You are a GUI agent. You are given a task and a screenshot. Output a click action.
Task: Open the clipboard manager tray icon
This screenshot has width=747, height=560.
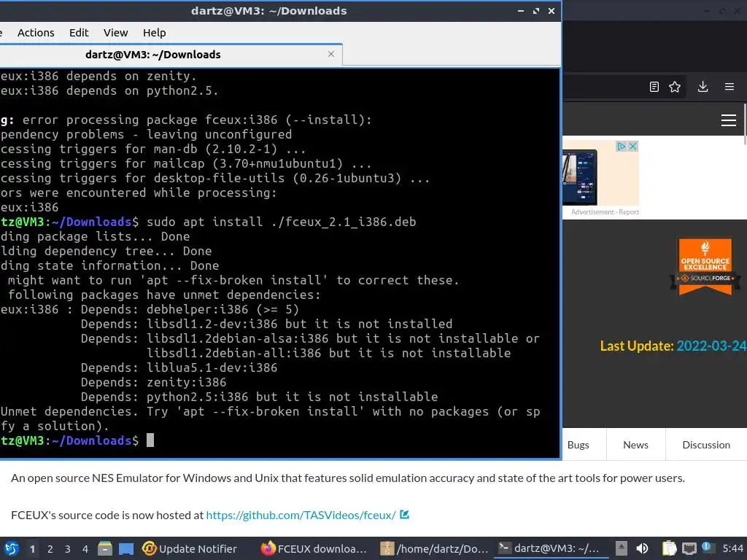[x=669, y=548]
